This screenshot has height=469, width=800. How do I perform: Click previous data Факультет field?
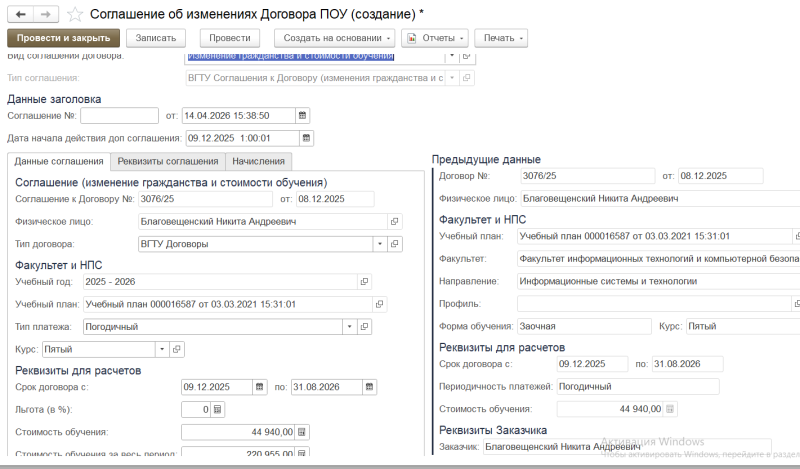click(658, 259)
